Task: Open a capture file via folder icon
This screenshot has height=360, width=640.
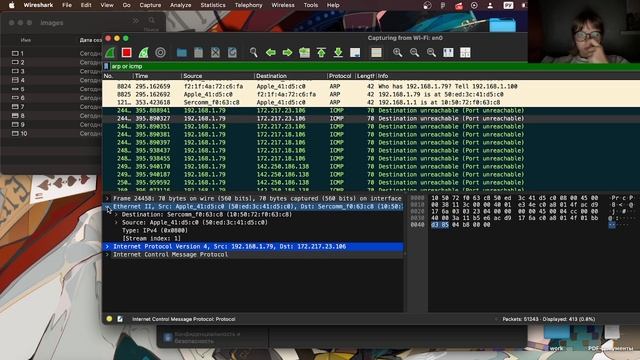Action: [x=182, y=53]
